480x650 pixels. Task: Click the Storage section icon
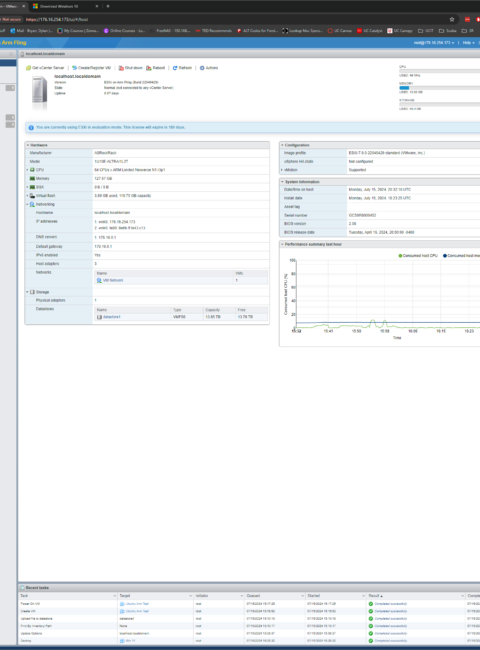[x=32, y=292]
